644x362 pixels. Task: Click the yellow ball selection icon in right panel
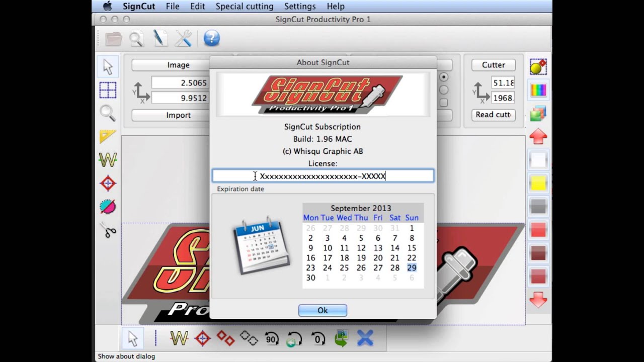click(538, 67)
